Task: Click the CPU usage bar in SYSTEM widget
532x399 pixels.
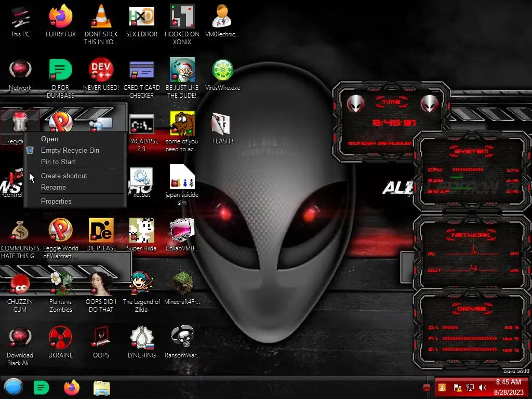Action: [x=468, y=170]
